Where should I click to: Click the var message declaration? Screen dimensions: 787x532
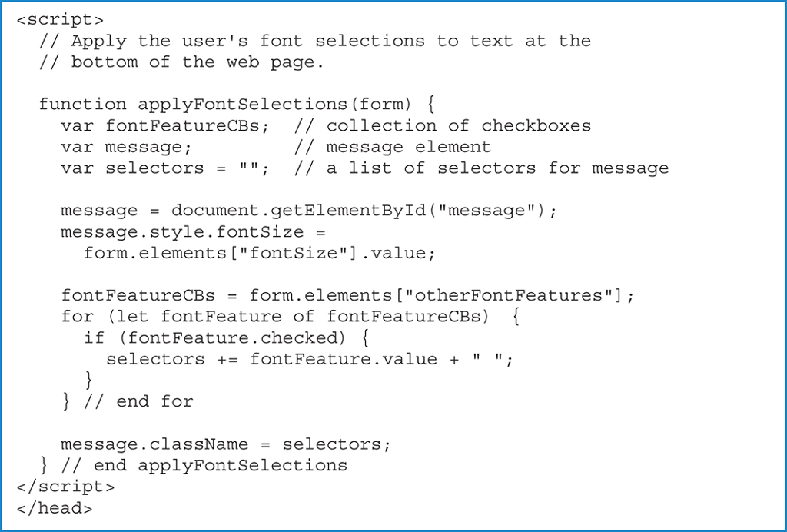(x=127, y=147)
